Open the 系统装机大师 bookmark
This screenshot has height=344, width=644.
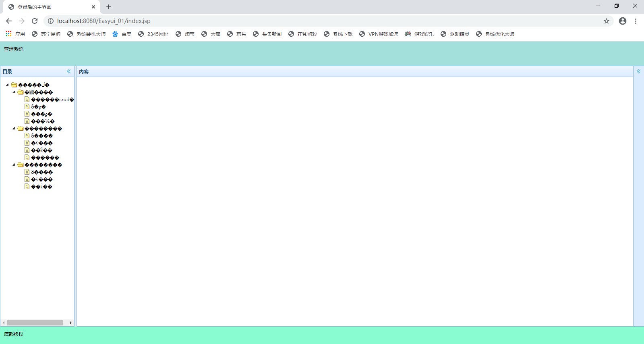86,34
